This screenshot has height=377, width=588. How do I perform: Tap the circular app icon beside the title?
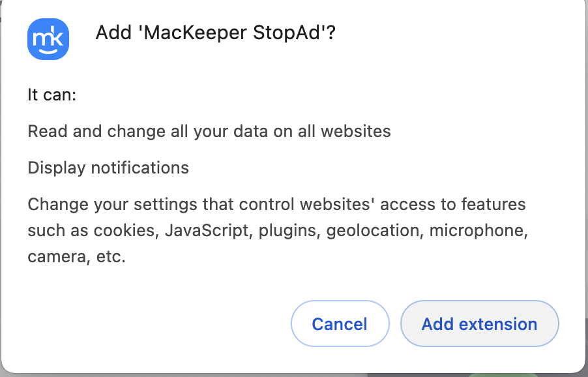[x=48, y=39]
